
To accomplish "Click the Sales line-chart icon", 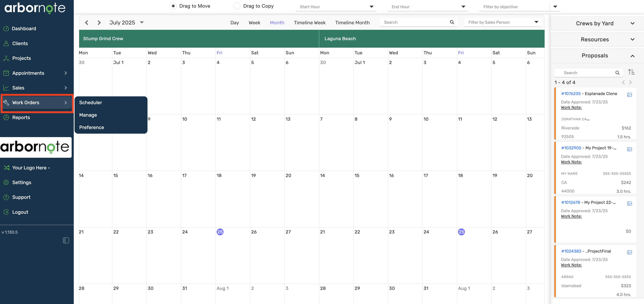I will click(6, 88).
